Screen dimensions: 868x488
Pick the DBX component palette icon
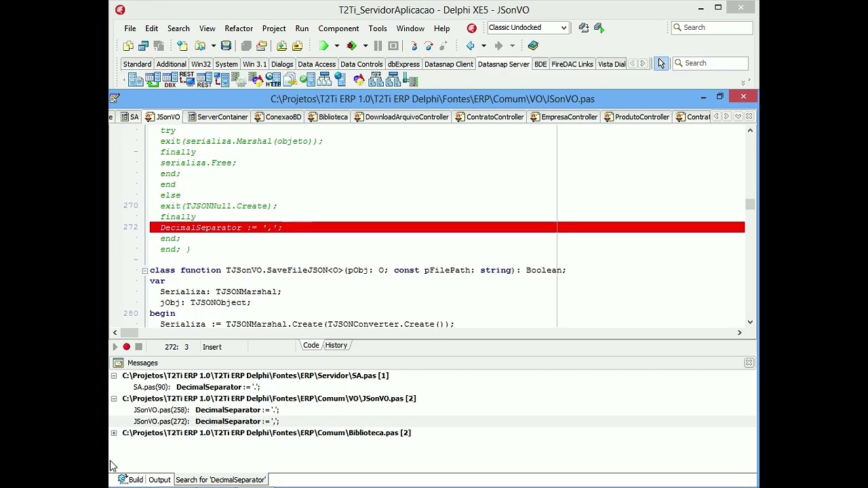coord(170,80)
